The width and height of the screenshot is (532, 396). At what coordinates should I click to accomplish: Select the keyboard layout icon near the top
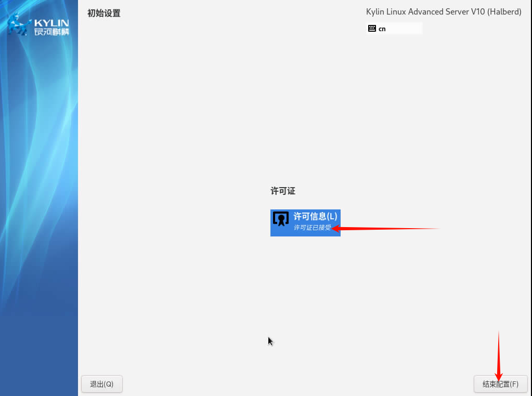[372, 29]
